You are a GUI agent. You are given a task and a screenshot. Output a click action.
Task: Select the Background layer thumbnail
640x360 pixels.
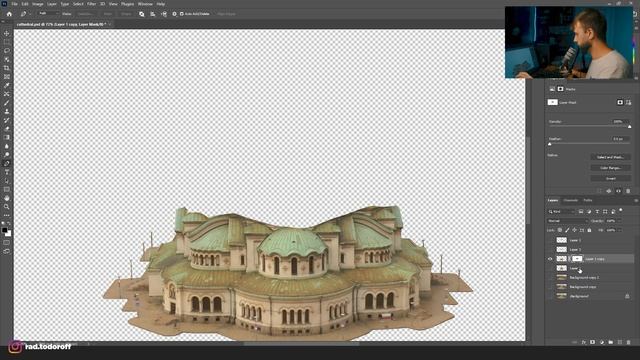562,296
